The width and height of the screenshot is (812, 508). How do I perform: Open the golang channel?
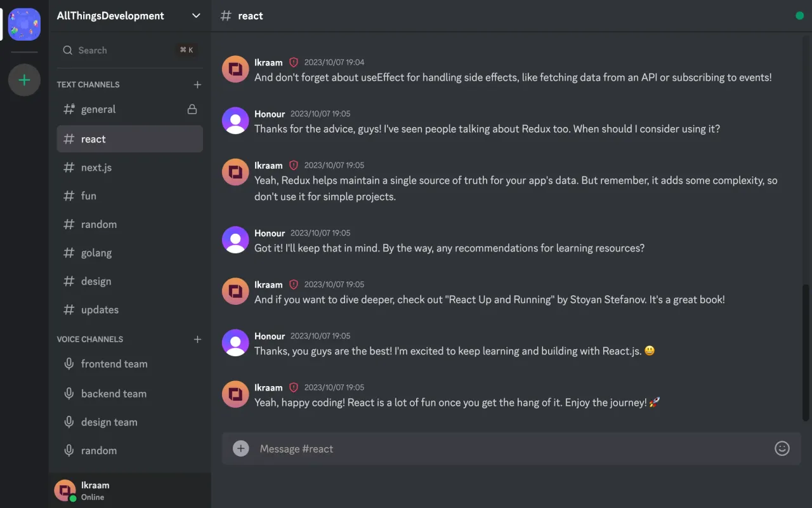(96, 253)
